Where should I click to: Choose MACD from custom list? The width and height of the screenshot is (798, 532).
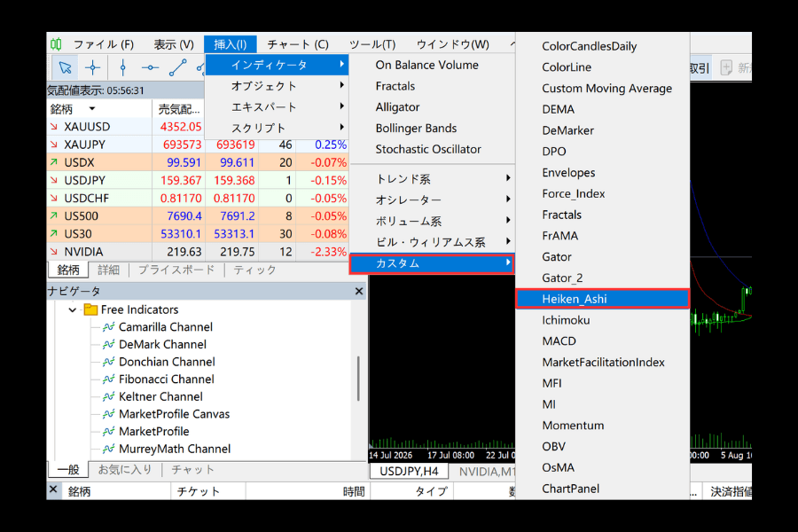pos(603,341)
